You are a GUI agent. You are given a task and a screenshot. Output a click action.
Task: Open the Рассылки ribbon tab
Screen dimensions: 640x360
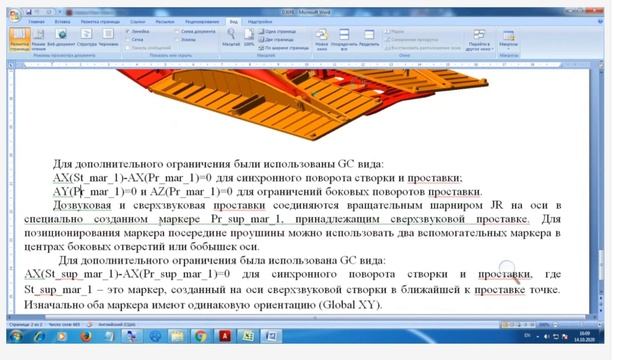165,22
